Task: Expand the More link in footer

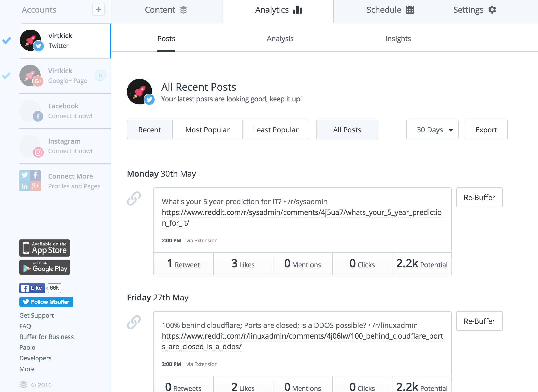Action: (27, 369)
